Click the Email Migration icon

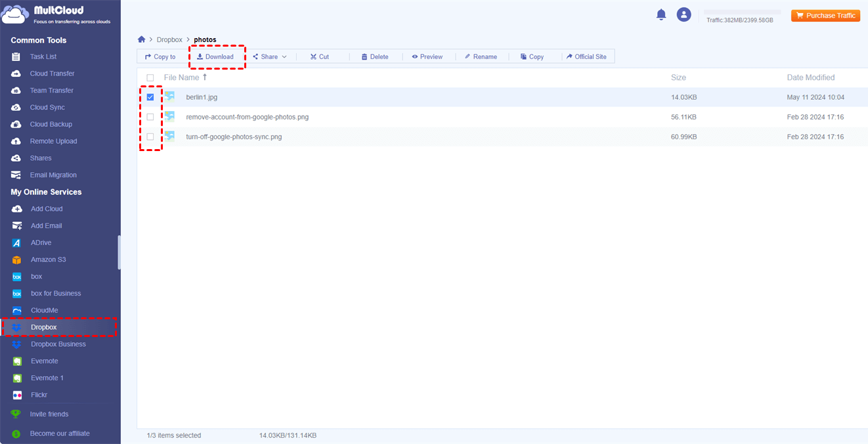pyautogui.click(x=16, y=175)
